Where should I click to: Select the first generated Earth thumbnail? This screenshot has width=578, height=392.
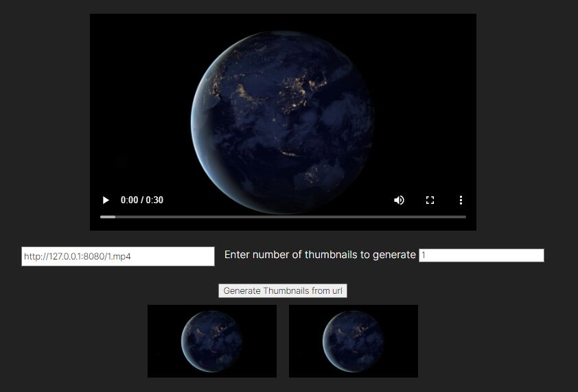pyautogui.click(x=212, y=341)
